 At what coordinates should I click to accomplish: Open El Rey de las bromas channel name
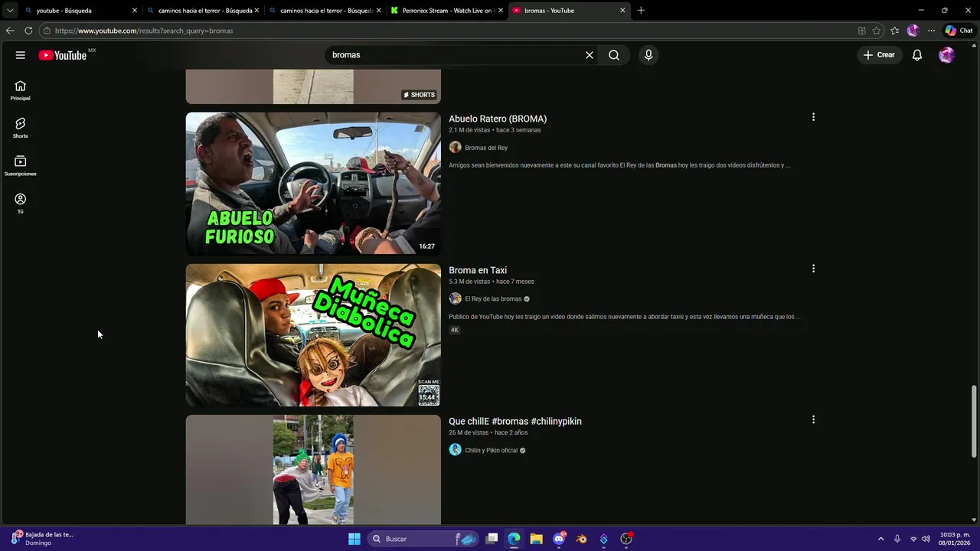point(493,299)
